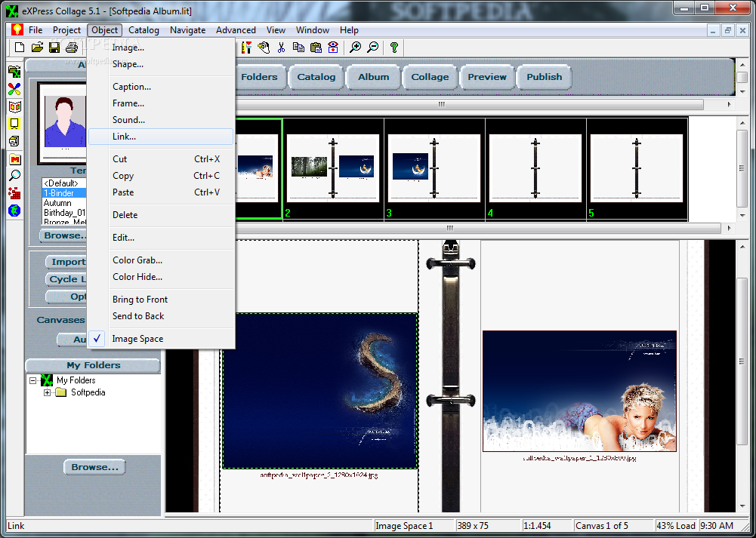Click the Folders button

coord(259,77)
